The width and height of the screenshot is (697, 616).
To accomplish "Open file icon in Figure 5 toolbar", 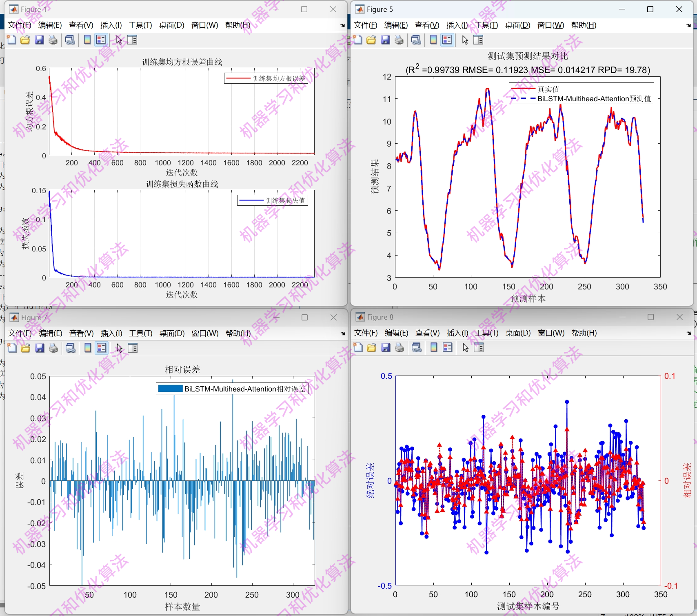I will coord(371,40).
